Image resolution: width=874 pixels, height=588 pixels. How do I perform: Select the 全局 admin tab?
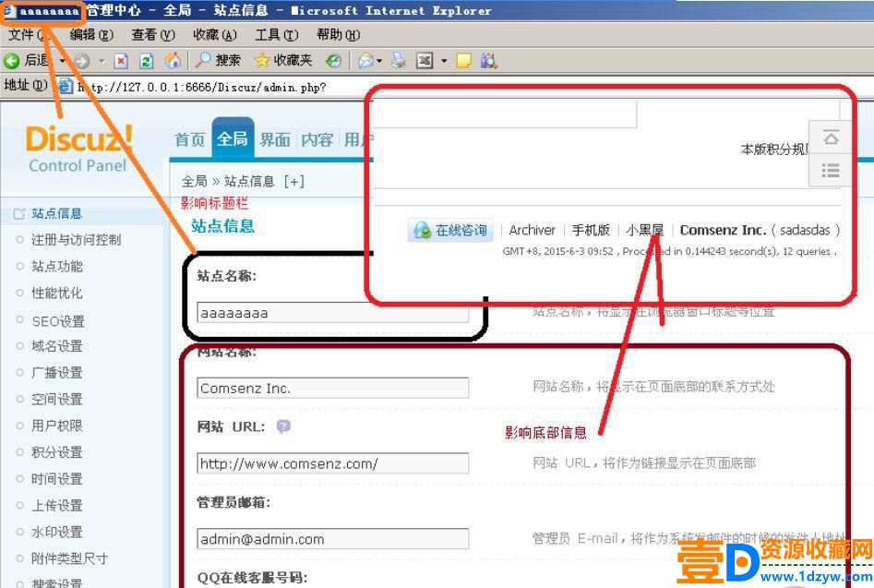[233, 138]
